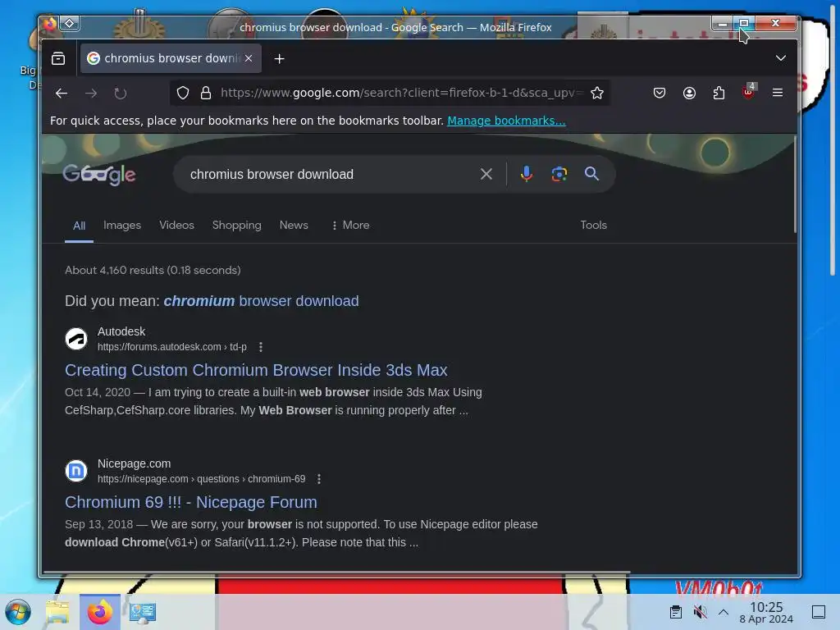This screenshot has height=630, width=840.
Task: Open Creating Custom Chromium Browser result
Action: pos(256,370)
